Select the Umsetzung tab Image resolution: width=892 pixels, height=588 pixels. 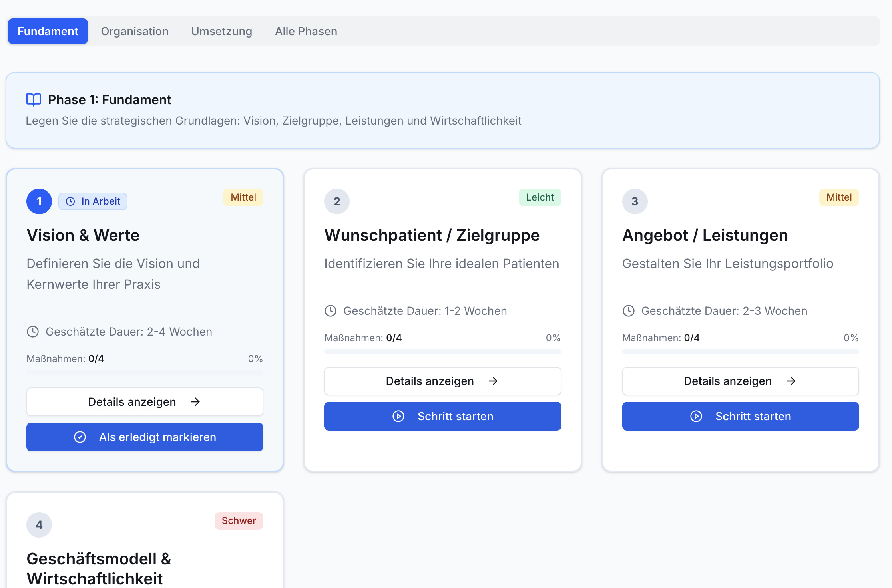[x=222, y=31]
